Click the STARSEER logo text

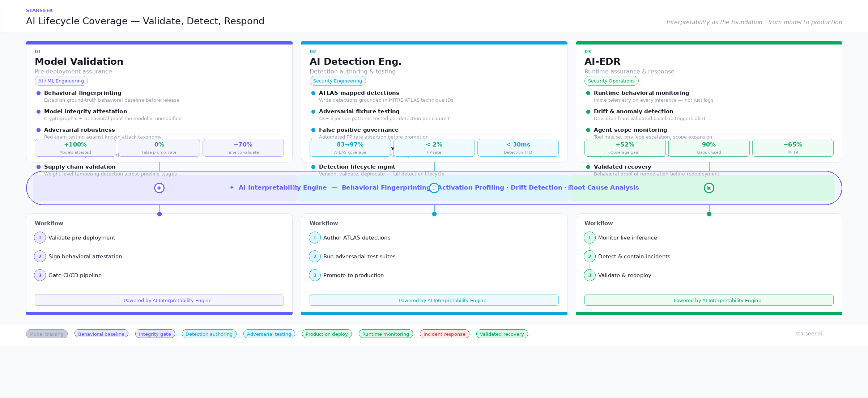click(40, 10)
